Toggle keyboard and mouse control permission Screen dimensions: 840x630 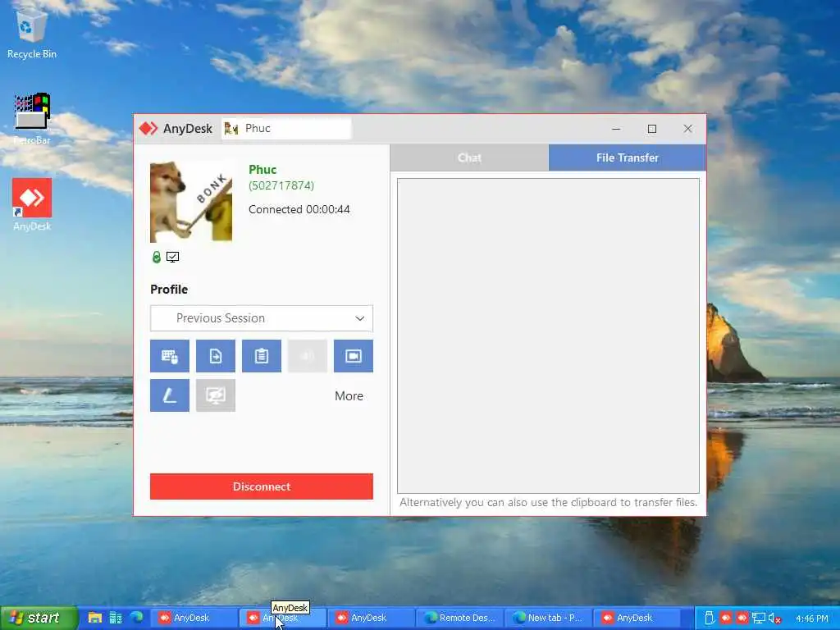coord(169,356)
